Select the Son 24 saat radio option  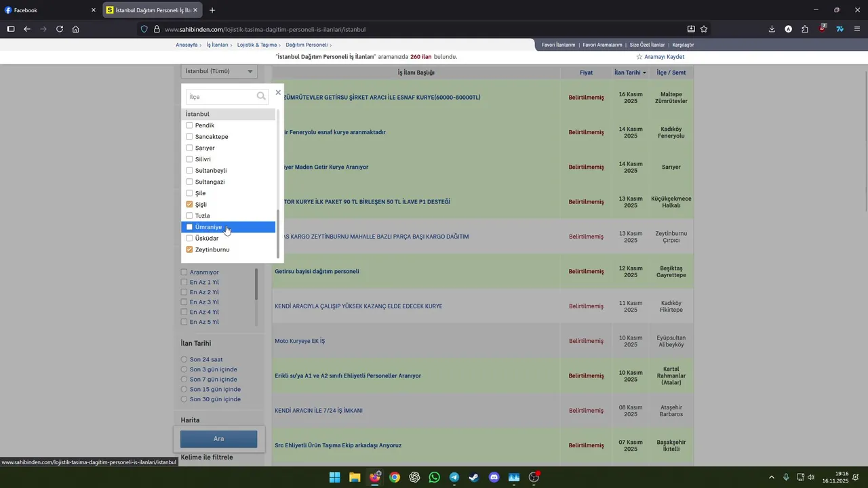[x=184, y=359]
